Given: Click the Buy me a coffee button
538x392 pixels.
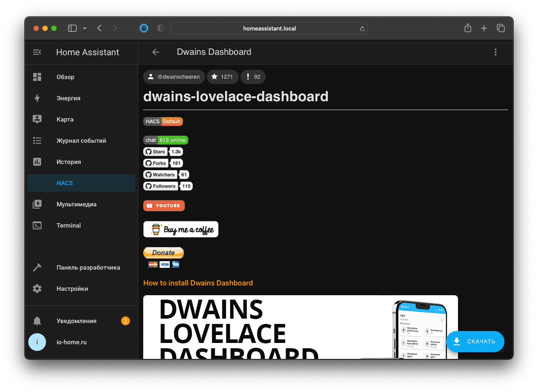Looking at the screenshot, I should [180, 229].
